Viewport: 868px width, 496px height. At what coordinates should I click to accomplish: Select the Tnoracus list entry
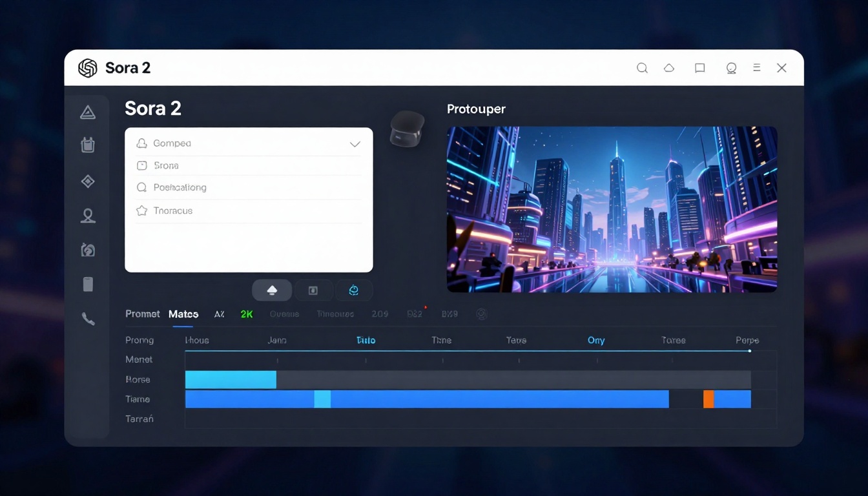(249, 211)
